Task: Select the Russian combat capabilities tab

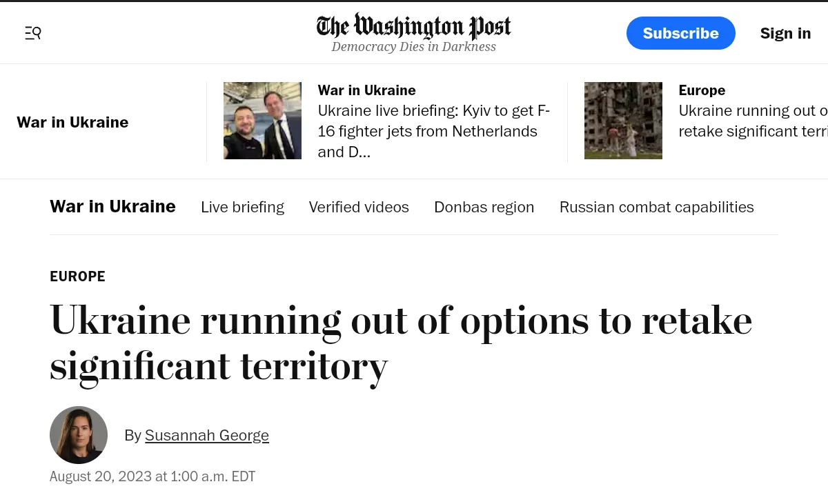Action: [656, 207]
